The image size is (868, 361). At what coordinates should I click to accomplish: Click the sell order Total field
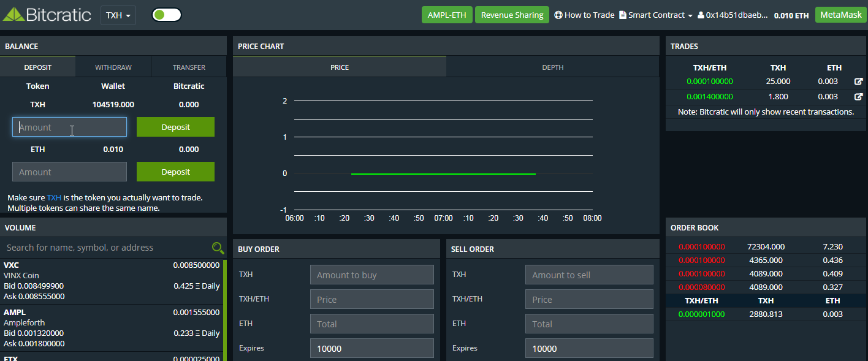point(589,324)
